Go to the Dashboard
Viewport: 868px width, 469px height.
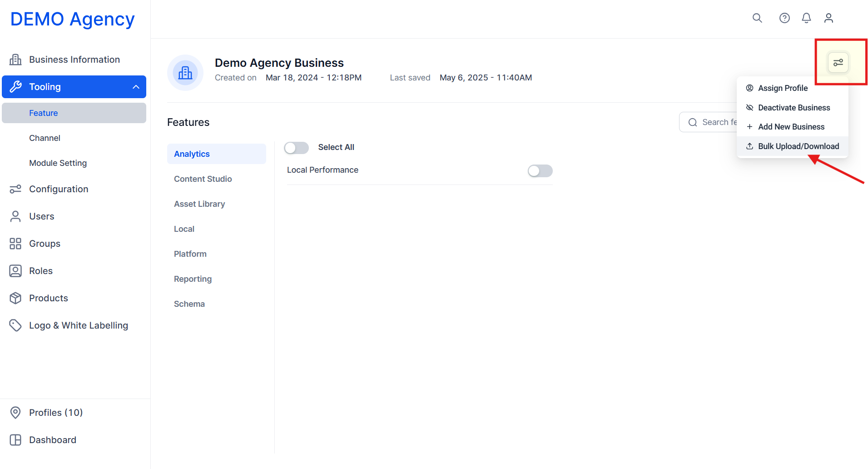click(74, 440)
